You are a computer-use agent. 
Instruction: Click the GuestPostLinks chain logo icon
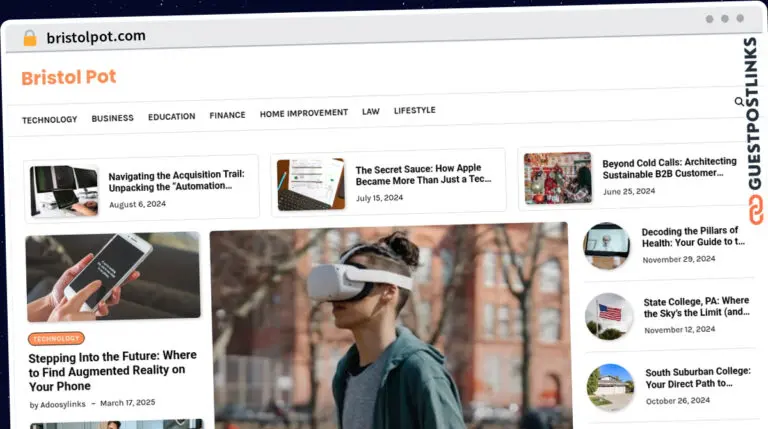tap(753, 214)
